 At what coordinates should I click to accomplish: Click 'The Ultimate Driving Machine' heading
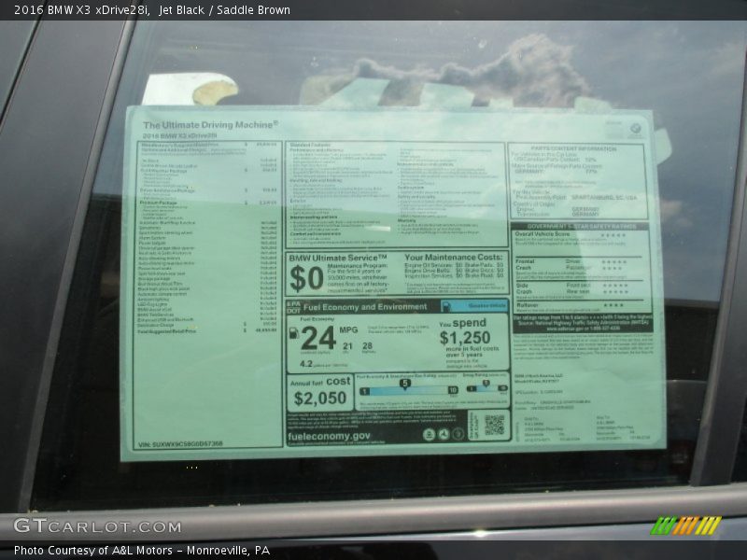tap(211, 125)
